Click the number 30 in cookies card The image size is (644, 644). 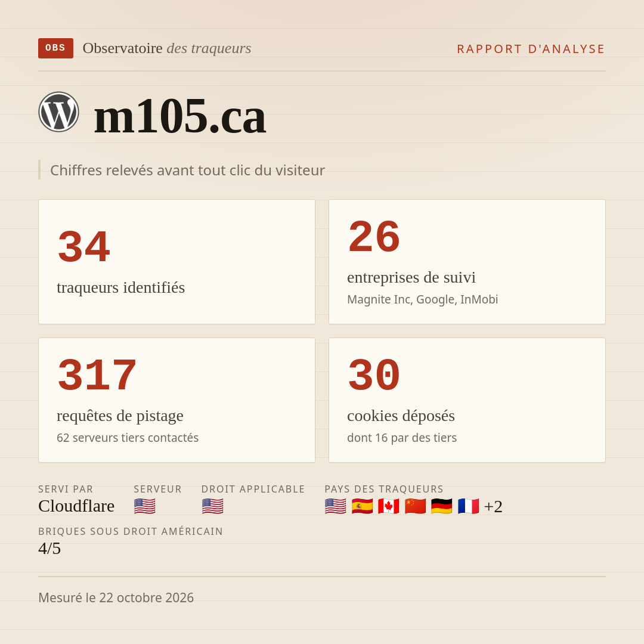(374, 375)
